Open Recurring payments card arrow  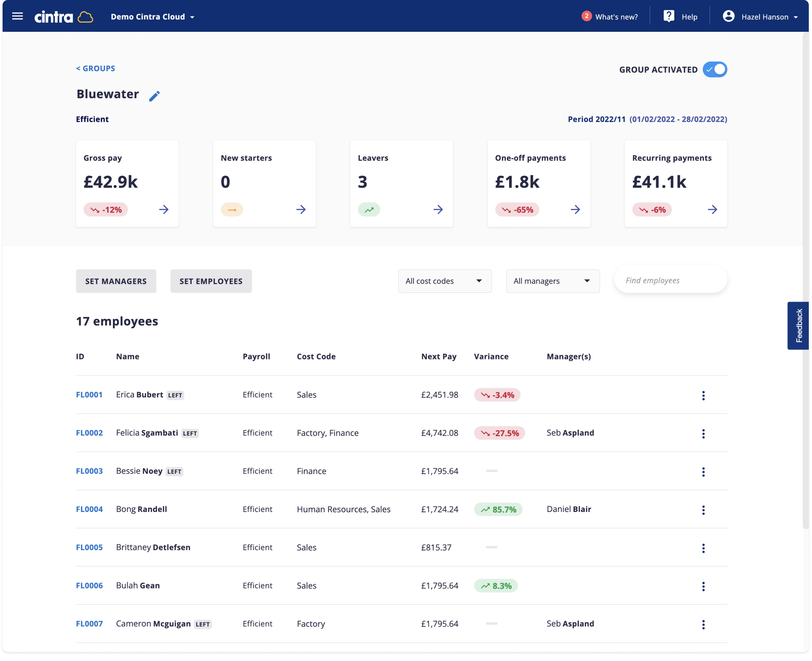pyautogui.click(x=712, y=209)
